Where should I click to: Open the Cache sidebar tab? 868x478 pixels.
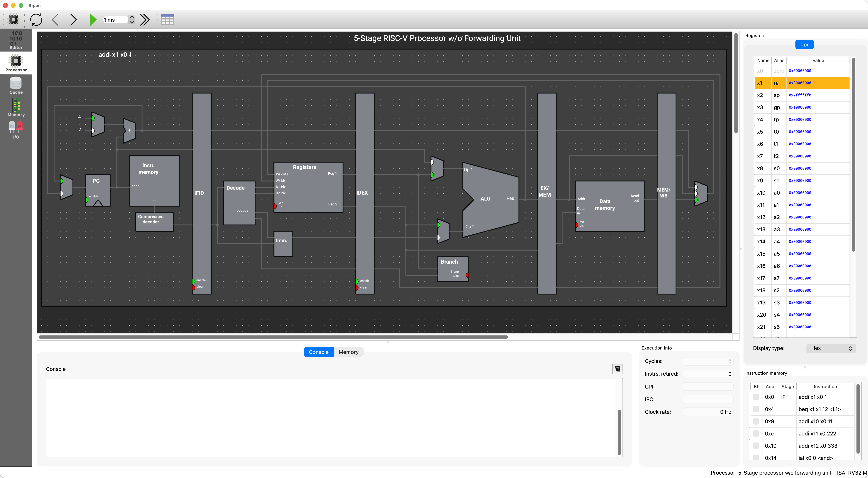click(x=16, y=85)
